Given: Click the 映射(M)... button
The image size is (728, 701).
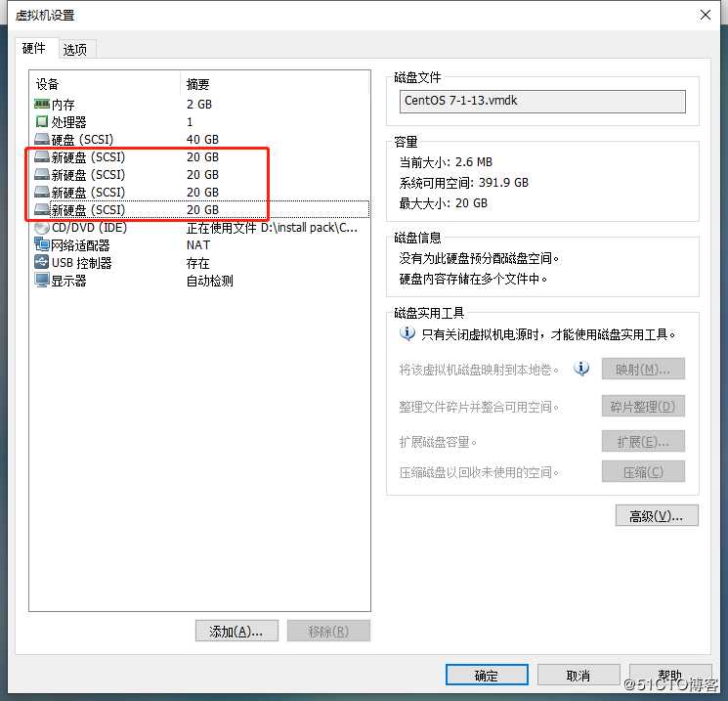Looking at the screenshot, I should pos(643,369).
